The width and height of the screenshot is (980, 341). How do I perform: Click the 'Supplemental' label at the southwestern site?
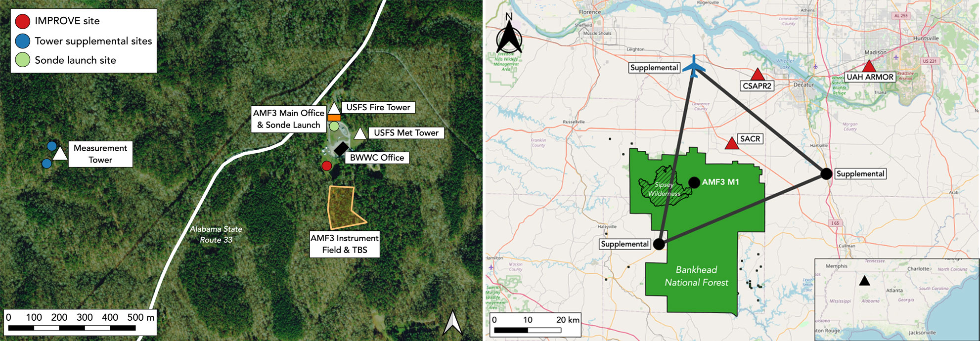(x=624, y=244)
